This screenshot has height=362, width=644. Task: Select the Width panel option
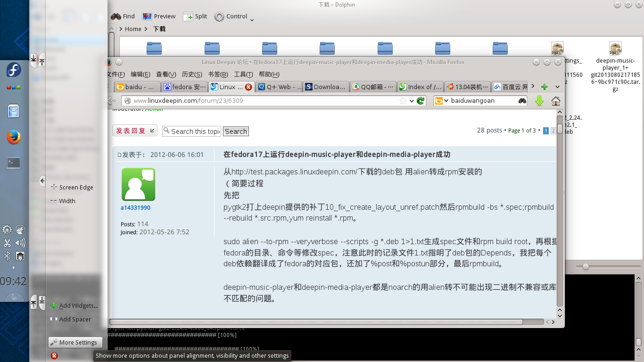[63, 201]
